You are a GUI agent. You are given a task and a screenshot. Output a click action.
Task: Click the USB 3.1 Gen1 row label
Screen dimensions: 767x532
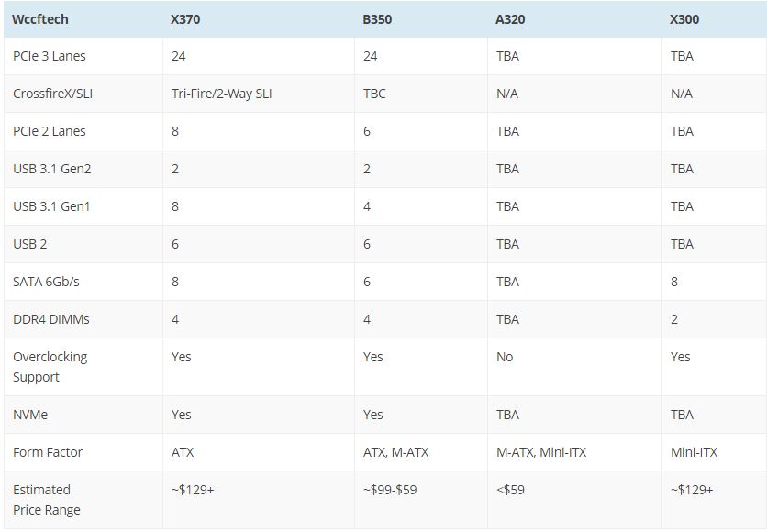coord(51,206)
